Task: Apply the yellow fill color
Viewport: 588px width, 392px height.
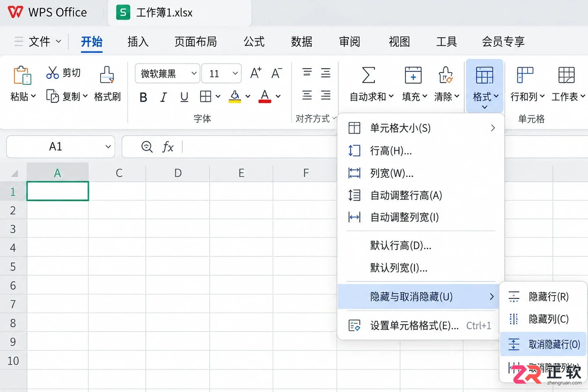Action: pyautogui.click(x=235, y=96)
